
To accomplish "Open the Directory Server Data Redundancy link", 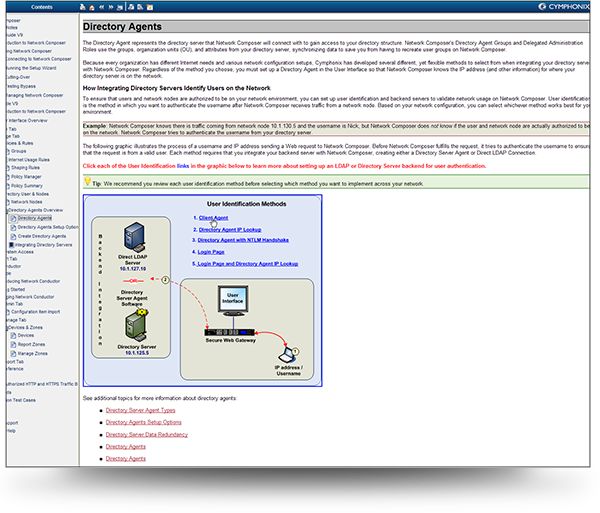I will pos(147,435).
